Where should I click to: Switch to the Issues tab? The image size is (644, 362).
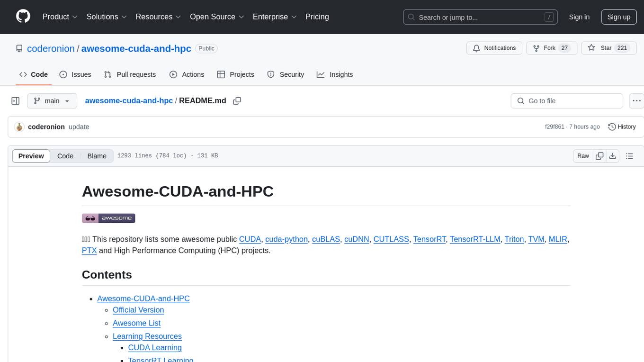click(x=75, y=74)
